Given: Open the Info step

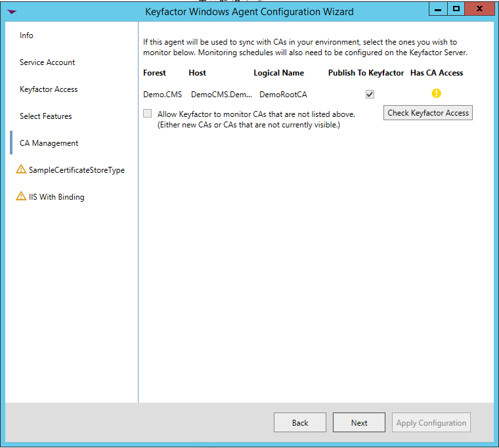Looking at the screenshot, I should (26, 35).
